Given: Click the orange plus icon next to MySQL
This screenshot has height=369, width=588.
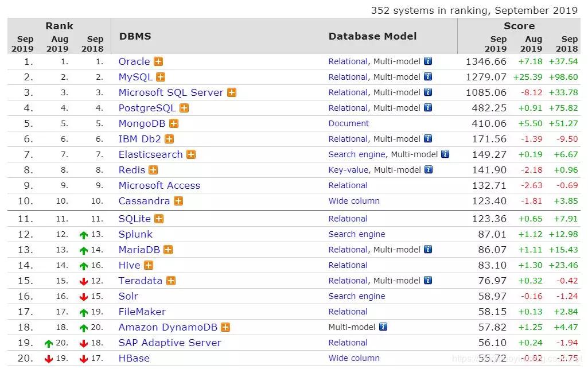Looking at the screenshot, I should click(161, 77).
